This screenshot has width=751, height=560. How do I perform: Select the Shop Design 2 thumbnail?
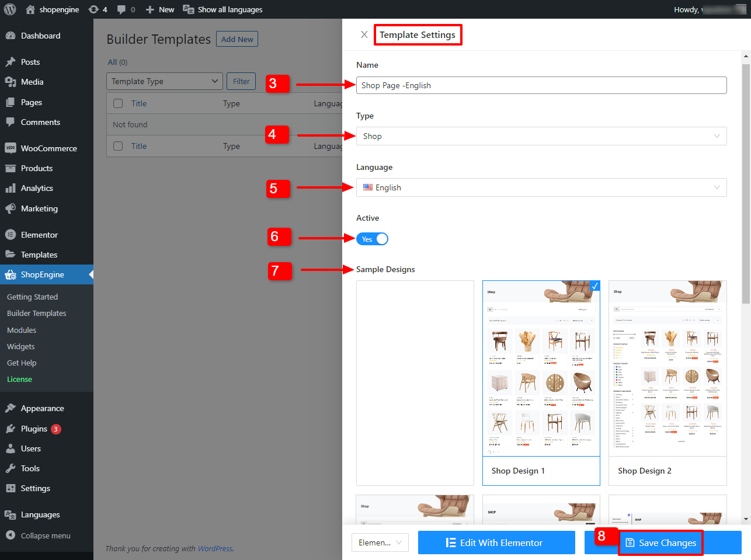[x=667, y=383]
